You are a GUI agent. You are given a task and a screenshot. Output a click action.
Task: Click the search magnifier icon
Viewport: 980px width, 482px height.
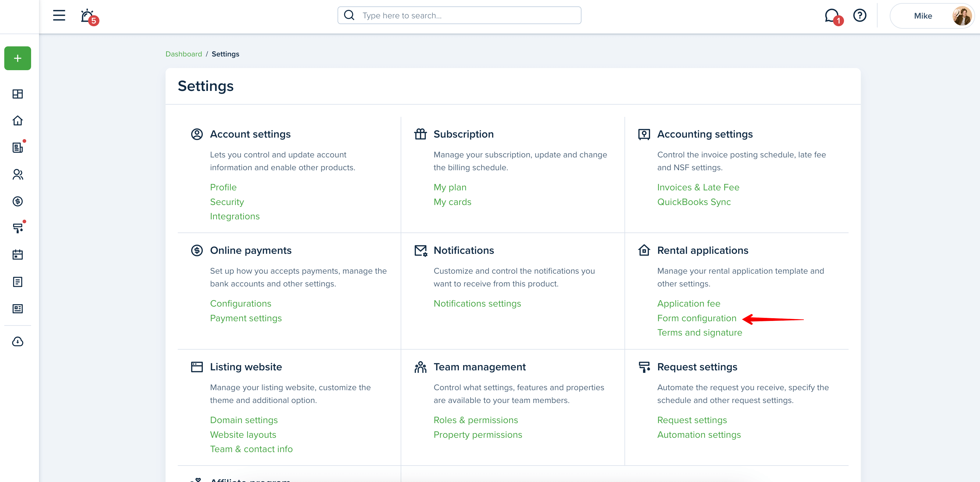point(349,15)
